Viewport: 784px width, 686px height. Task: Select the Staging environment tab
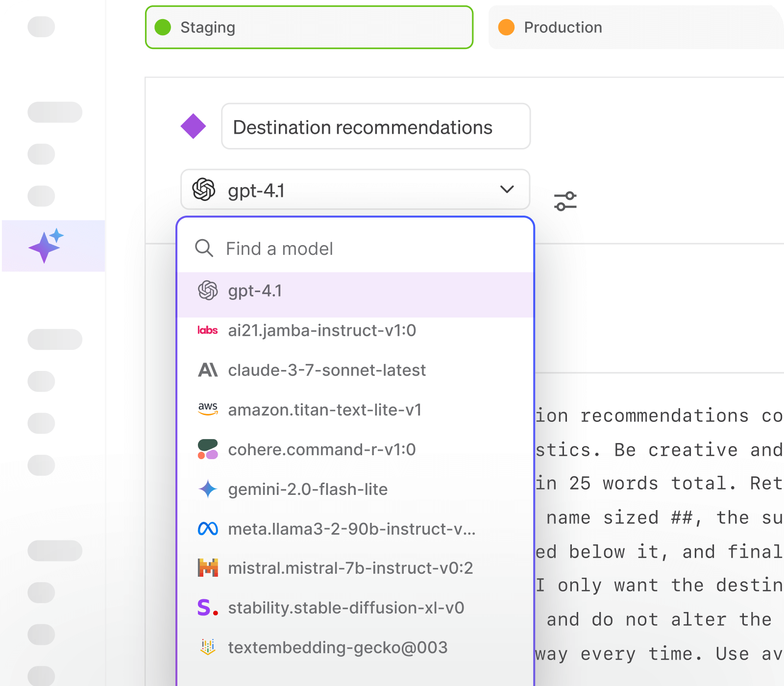pos(309,27)
